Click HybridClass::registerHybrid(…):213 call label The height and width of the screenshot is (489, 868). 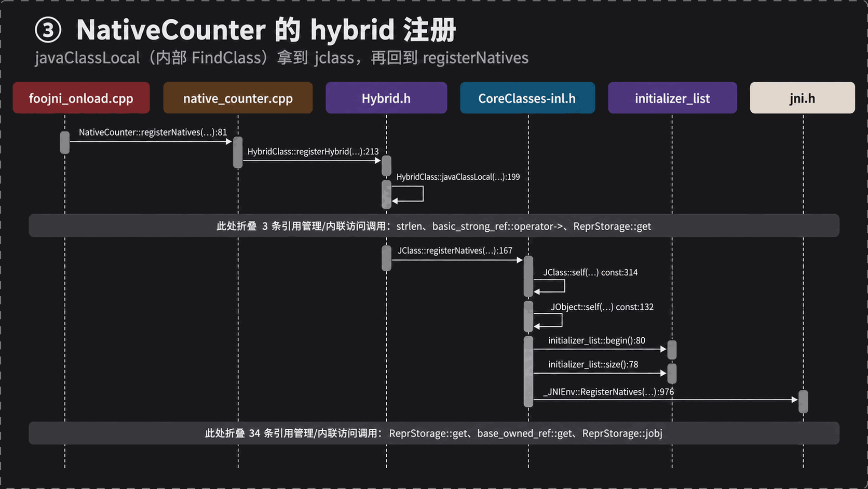(313, 152)
